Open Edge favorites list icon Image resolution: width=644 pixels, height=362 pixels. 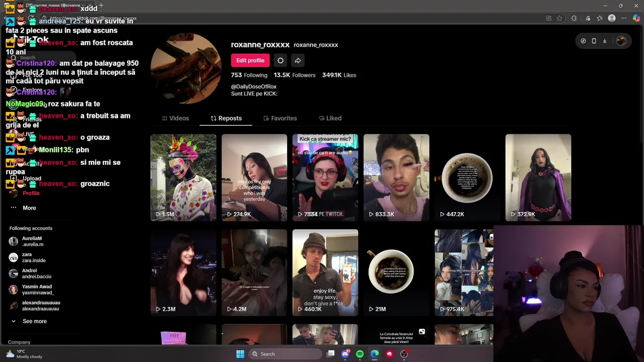600,18
